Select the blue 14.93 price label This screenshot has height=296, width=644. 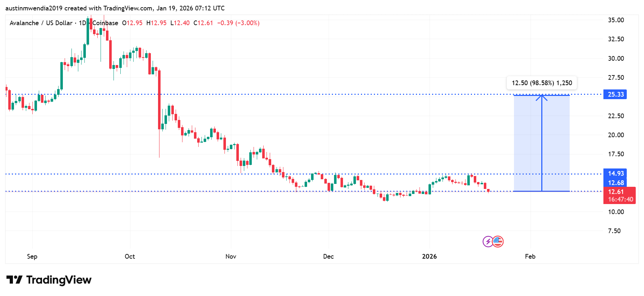615,174
